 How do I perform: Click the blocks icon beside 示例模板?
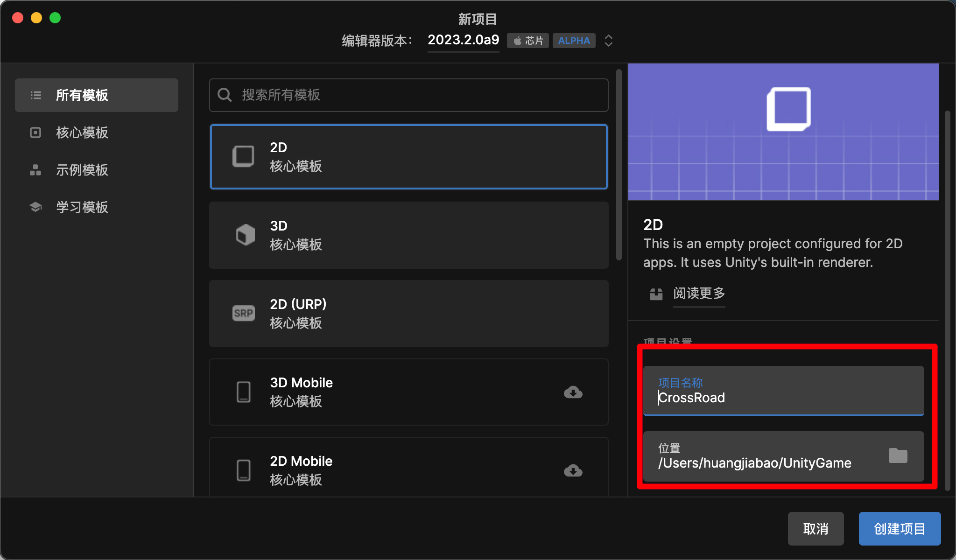point(35,170)
